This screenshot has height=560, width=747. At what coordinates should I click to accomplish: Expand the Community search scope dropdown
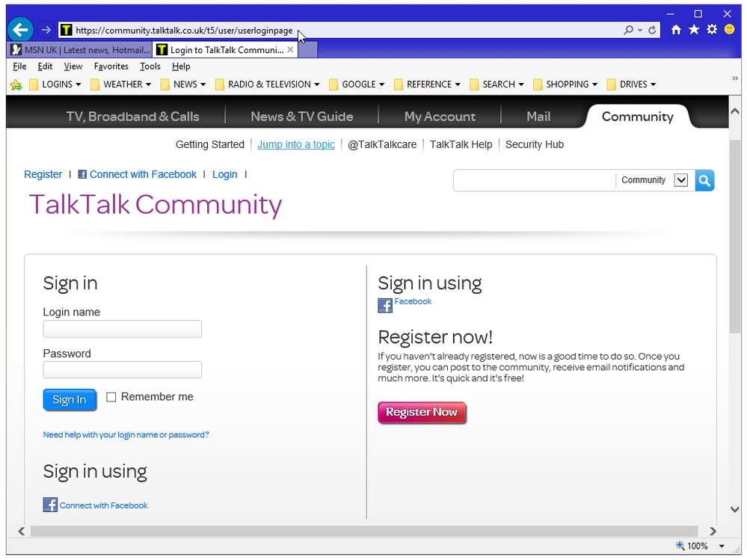(681, 180)
